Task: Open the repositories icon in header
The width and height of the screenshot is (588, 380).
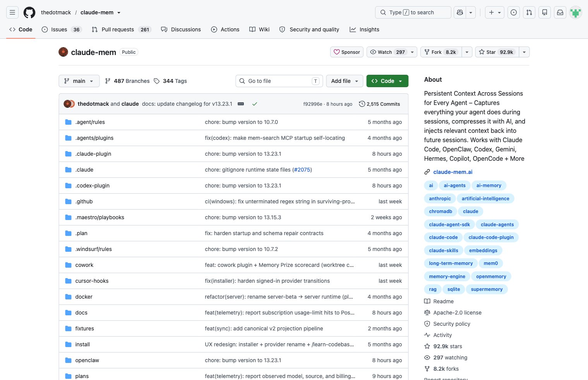Action: 545,12
